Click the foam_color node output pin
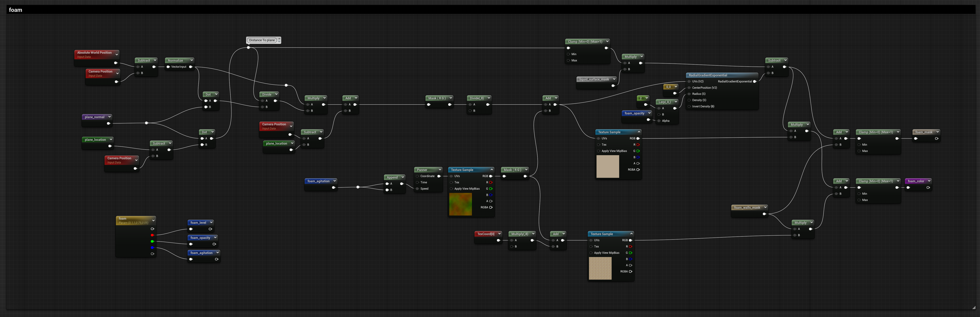This screenshot has height=317, width=980. (928, 187)
